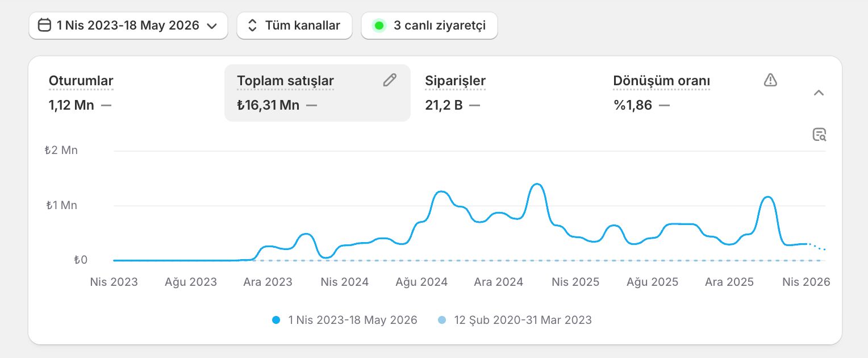Open the date range dropdown chevron
Screen dimensions: 868x358
pyautogui.click(x=212, y=26)
